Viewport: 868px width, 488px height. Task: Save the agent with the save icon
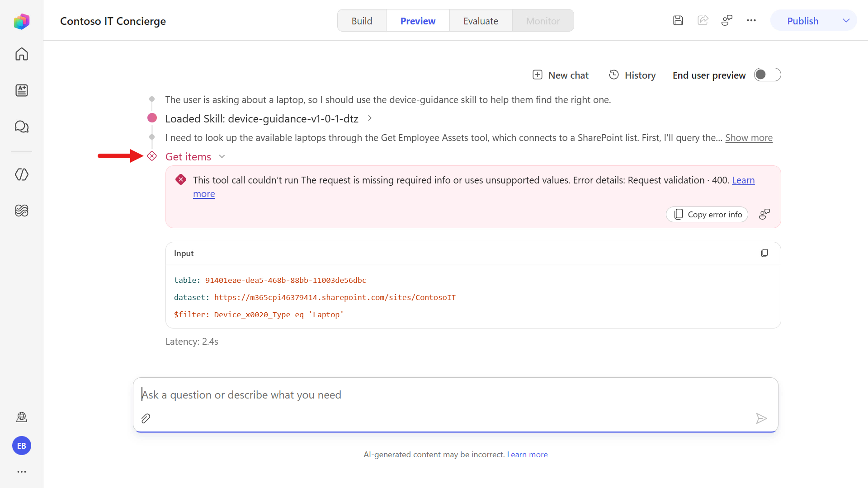click(x=678, y=20)
